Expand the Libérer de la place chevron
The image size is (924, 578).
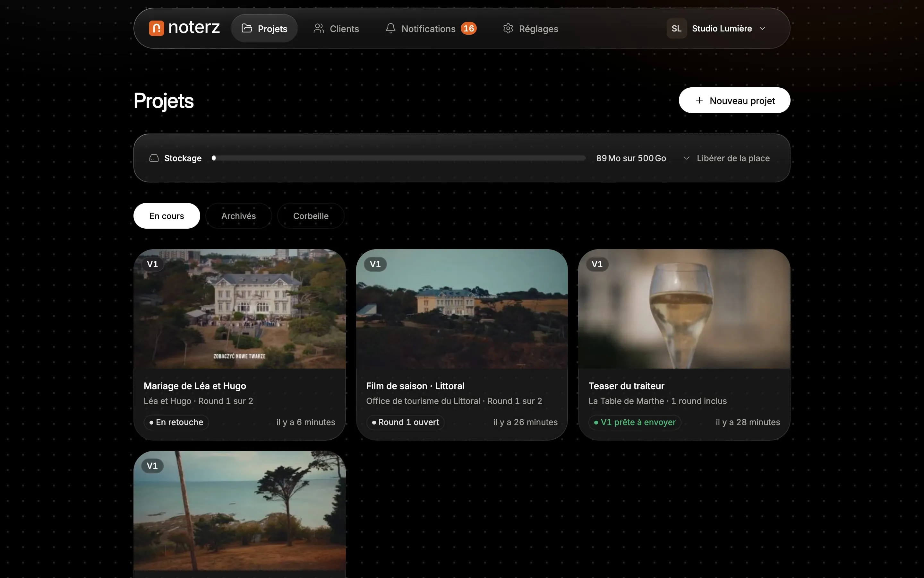coord(686,158)
